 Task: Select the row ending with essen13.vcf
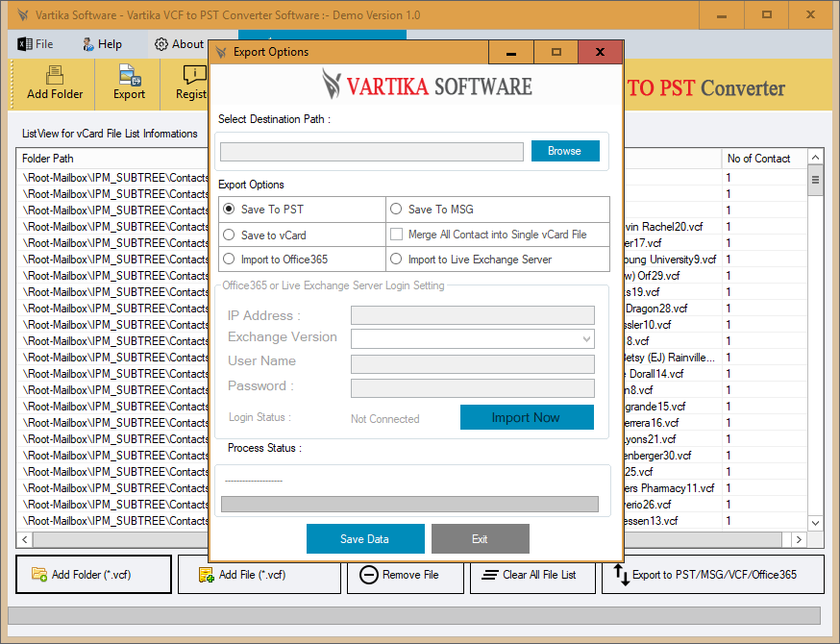[411, 521]
